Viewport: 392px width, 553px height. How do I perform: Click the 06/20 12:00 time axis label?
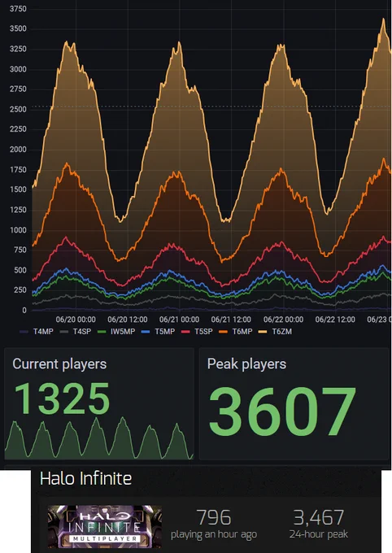(128, 320)
